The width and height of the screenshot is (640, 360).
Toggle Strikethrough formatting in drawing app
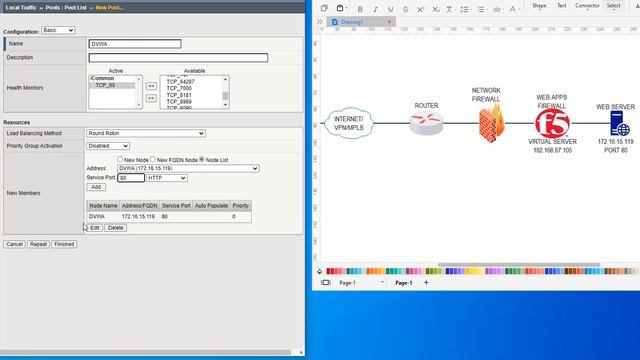(x=405, y=9)
